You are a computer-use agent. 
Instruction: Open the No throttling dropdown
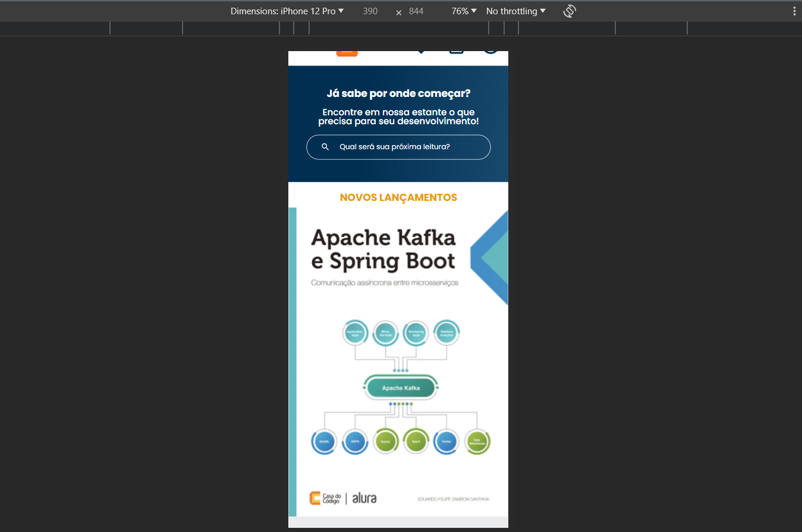coord(515,11)
